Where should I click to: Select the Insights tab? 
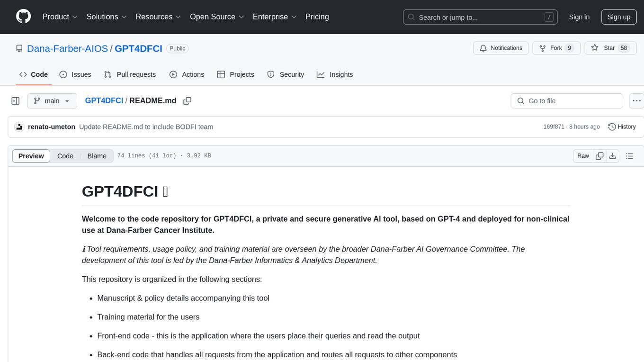click(x=335, y=74)
